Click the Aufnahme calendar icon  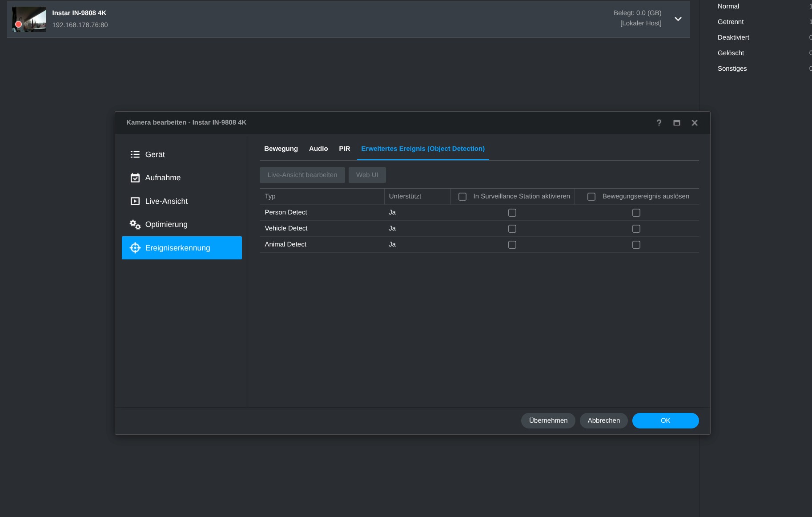(135, 178)
